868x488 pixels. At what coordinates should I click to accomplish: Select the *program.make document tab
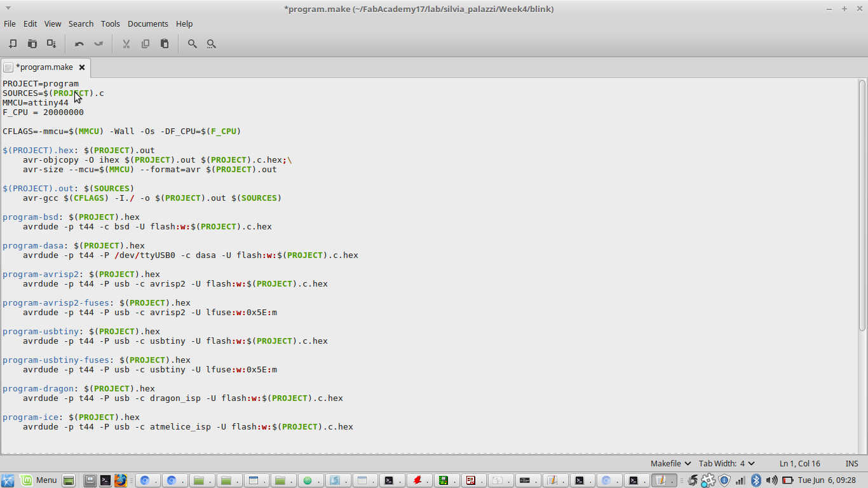coord(44,67)
